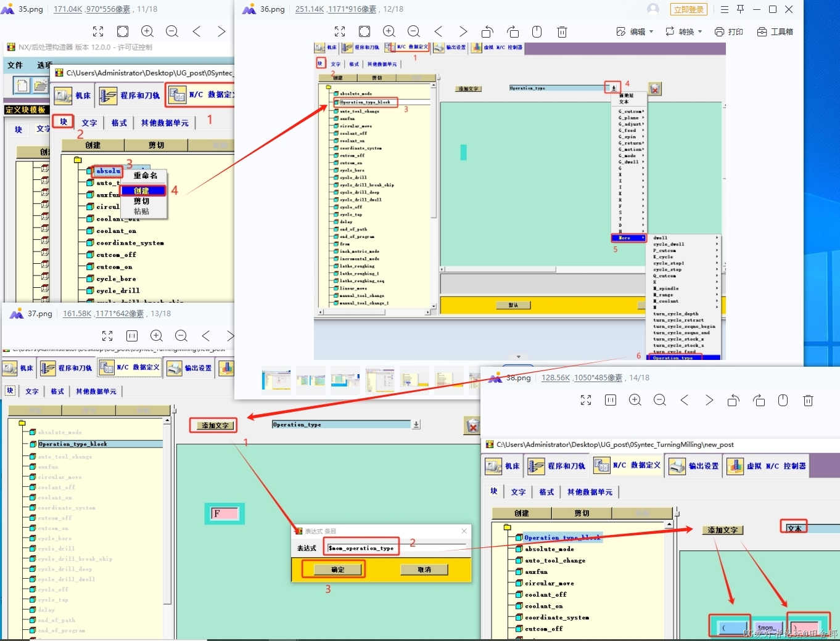Click the 1171*916像素 dimensions link
The width and height of the screenshot is (840, 641).
pyautogui.click(x=352, y=9)
